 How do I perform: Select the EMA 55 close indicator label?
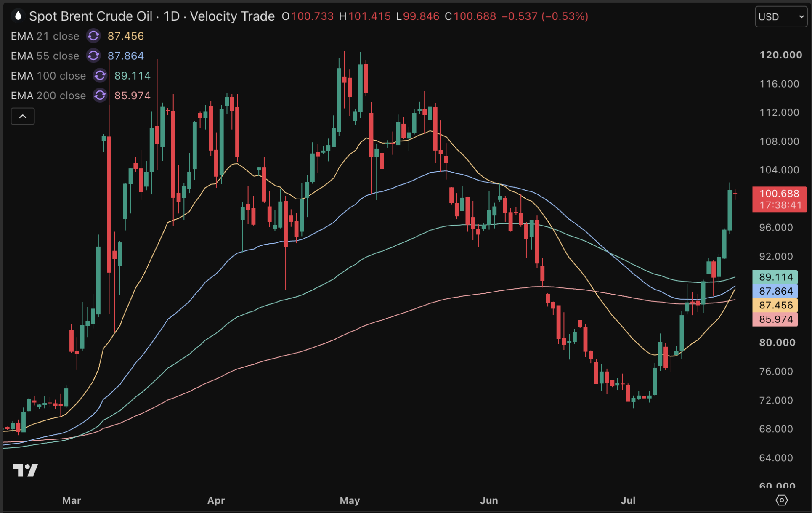(45, 56)
